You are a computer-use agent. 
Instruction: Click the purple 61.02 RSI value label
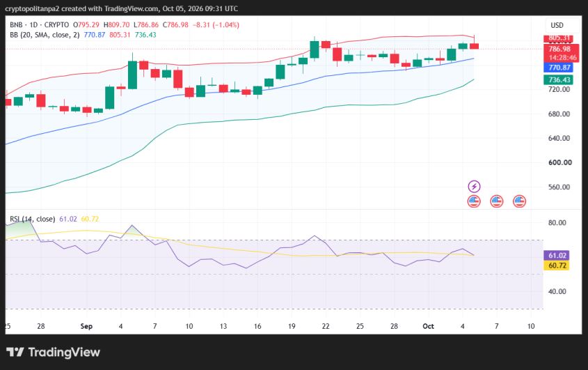click(x=557, y=256)
